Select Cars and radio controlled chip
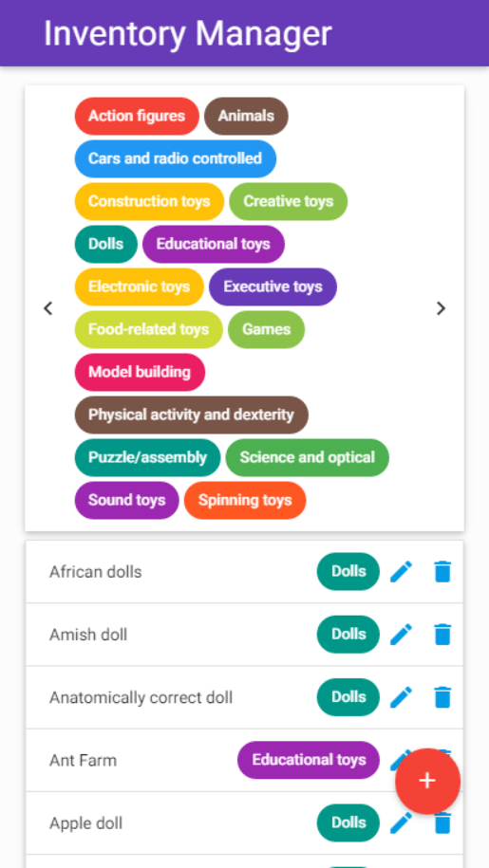489x868 pixels. coord(176,158)
